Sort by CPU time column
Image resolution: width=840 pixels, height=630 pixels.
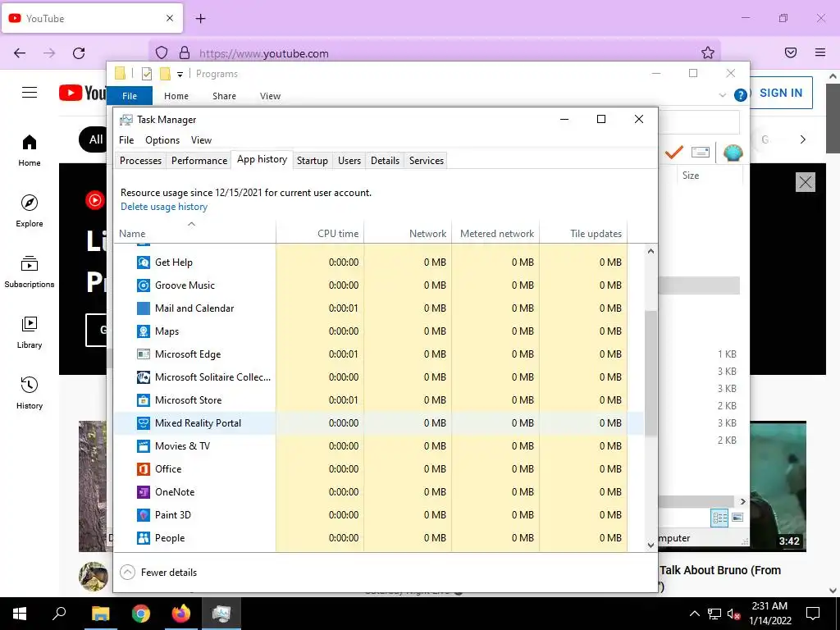[x=320, y=234]
